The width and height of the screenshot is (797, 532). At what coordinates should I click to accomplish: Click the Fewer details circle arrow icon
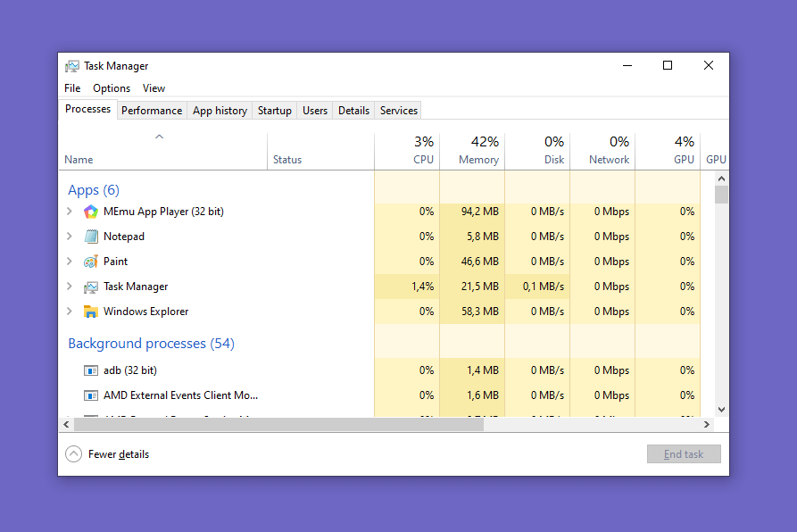point(74,453)
